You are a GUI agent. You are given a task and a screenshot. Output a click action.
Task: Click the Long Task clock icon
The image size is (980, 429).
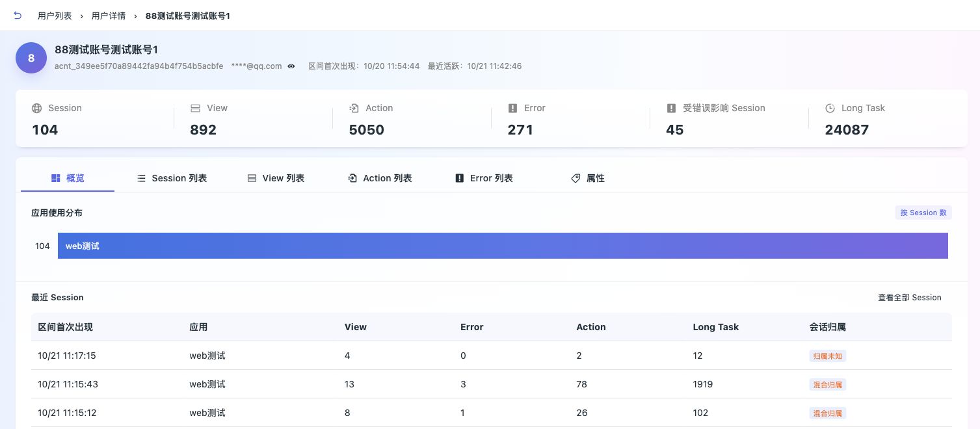click(830, 109)
